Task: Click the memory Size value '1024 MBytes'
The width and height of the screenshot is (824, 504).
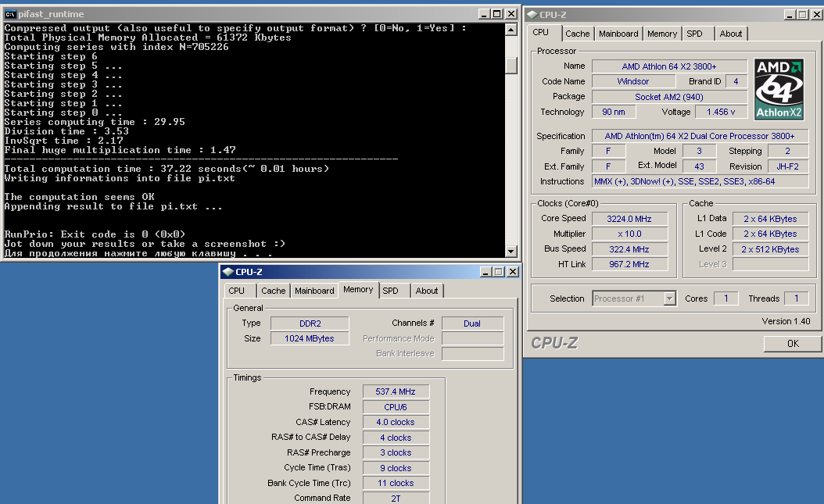Action: point(310,338)
